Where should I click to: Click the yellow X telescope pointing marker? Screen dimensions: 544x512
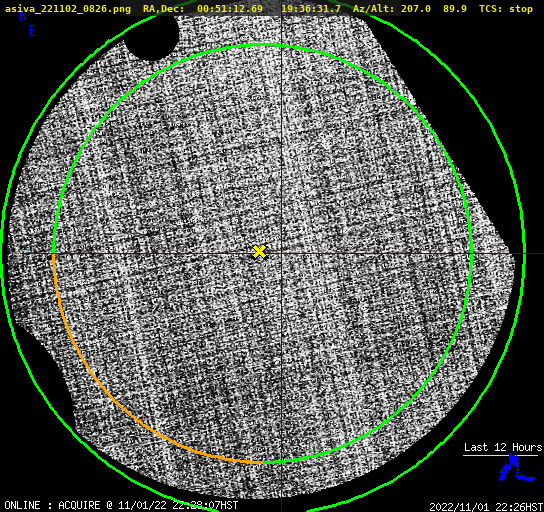coord(259,252)
